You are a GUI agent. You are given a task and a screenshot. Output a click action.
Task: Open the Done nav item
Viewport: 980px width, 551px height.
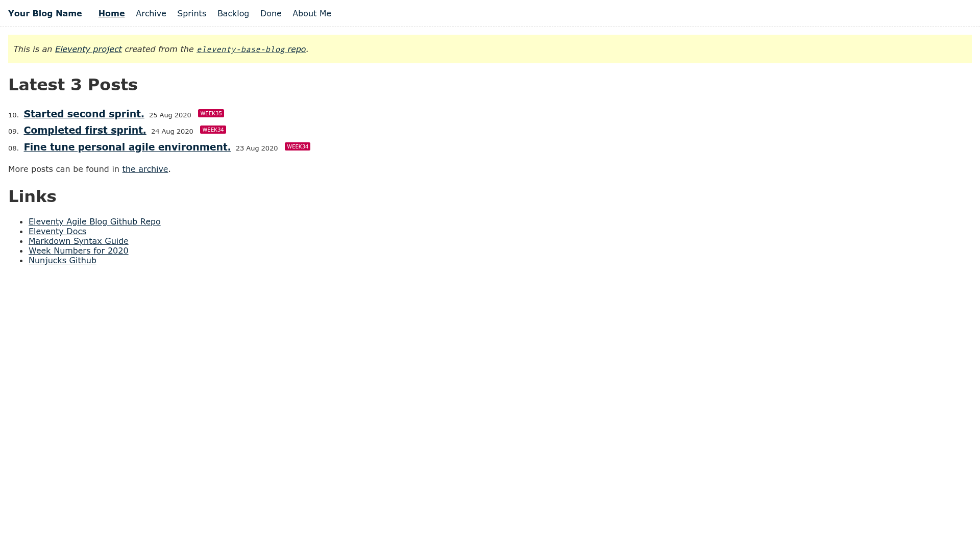tap(271, 14)
